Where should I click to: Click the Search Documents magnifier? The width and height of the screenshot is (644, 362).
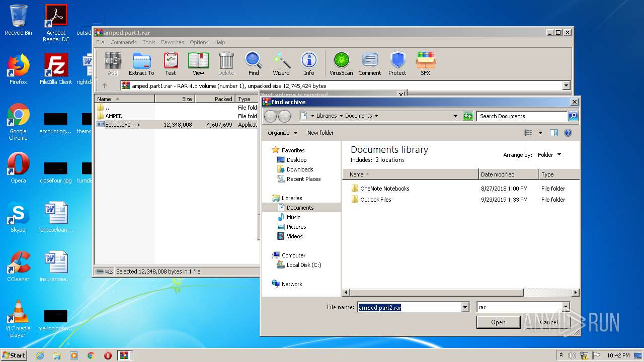tap(573, 116)
